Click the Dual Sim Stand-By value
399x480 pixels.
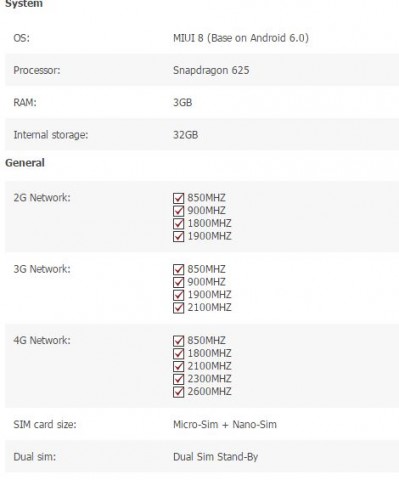(216, 457)
